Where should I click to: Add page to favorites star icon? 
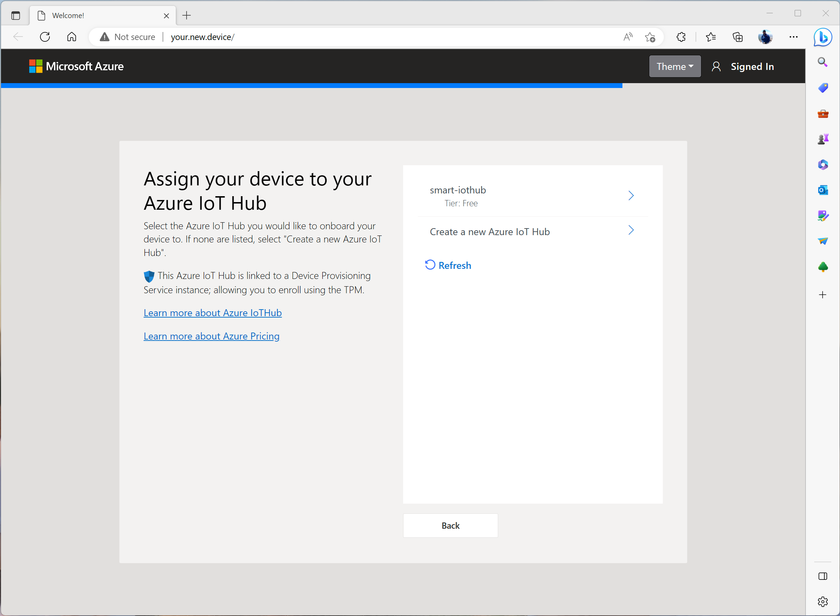pos(650,37)
